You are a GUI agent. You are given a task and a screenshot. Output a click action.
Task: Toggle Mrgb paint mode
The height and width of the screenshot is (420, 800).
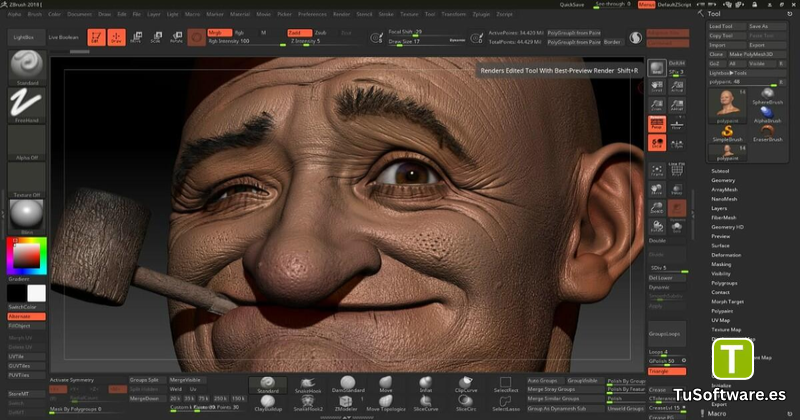click(219, 33)
